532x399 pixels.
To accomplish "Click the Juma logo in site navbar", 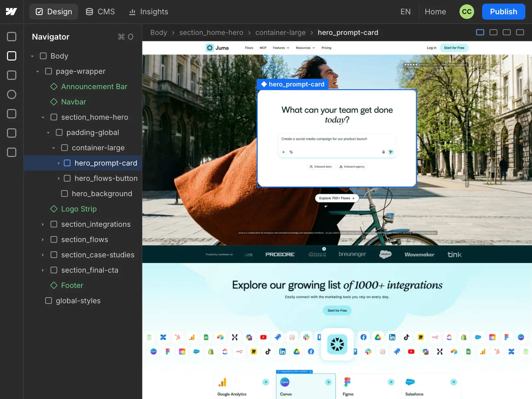I will 217,48.
